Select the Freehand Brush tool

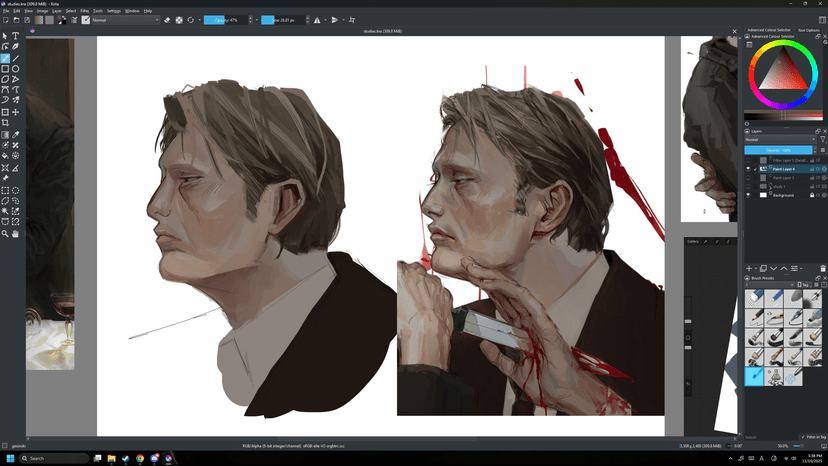point(5,58)
